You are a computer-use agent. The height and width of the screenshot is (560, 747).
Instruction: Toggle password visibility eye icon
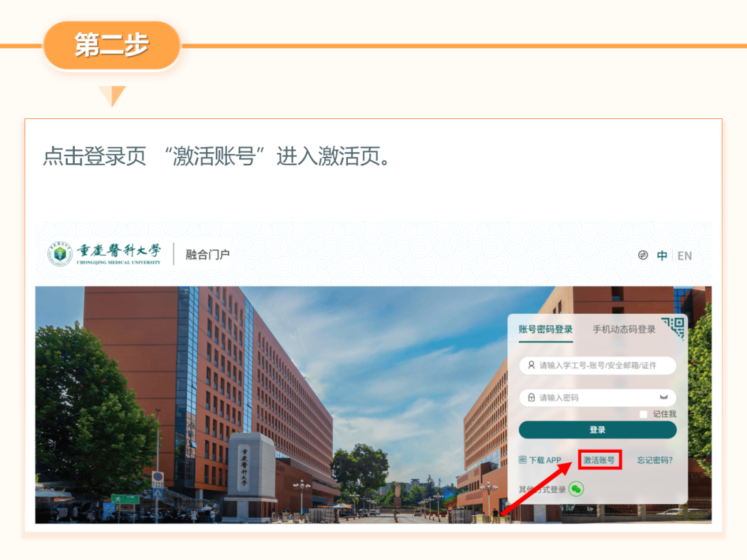663,397
